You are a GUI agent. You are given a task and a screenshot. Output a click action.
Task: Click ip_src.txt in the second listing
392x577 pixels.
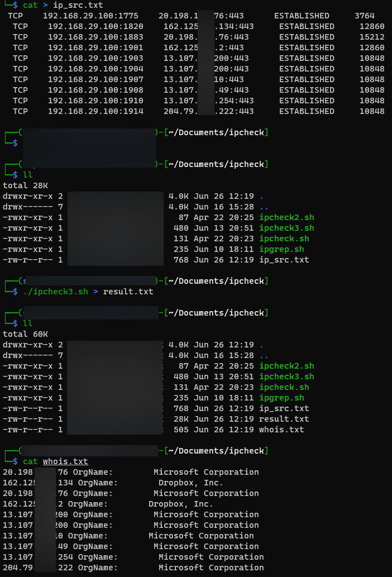click(x=284, y=409)
